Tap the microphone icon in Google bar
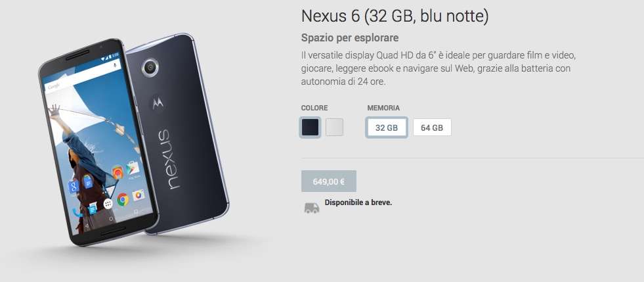The image size is (644, 282). pos(115,65)
